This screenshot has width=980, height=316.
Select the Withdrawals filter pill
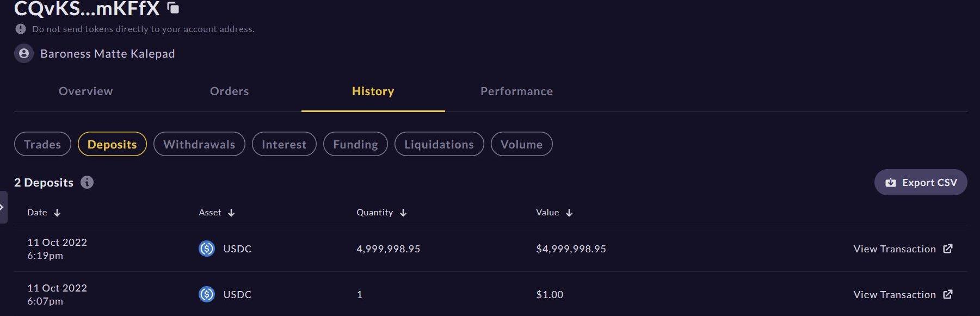(x=199, y=144)
